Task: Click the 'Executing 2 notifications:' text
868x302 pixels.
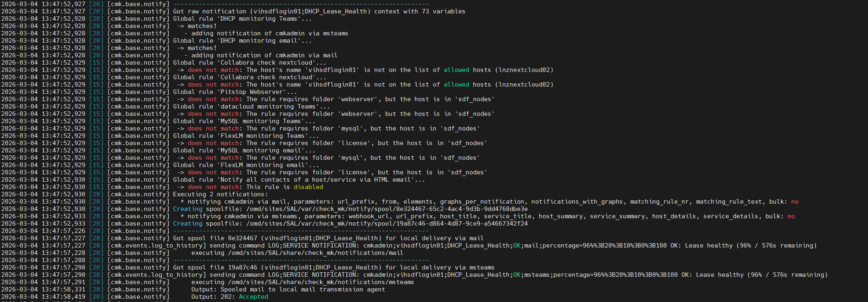Action: [x=220, y=194]
